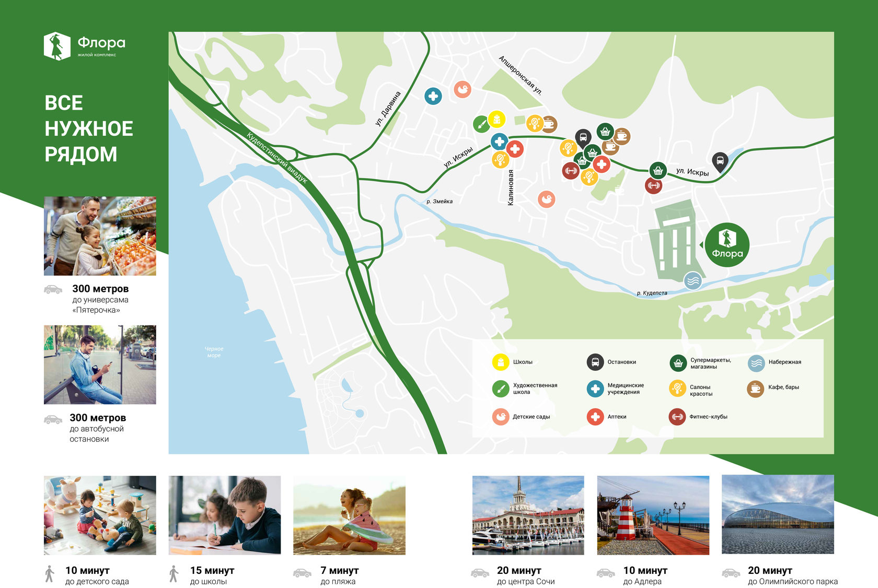The height and width of the screenshot is (588, 878).
Task: Click the Остановки bus icon in legend
Action: point(595,362)
